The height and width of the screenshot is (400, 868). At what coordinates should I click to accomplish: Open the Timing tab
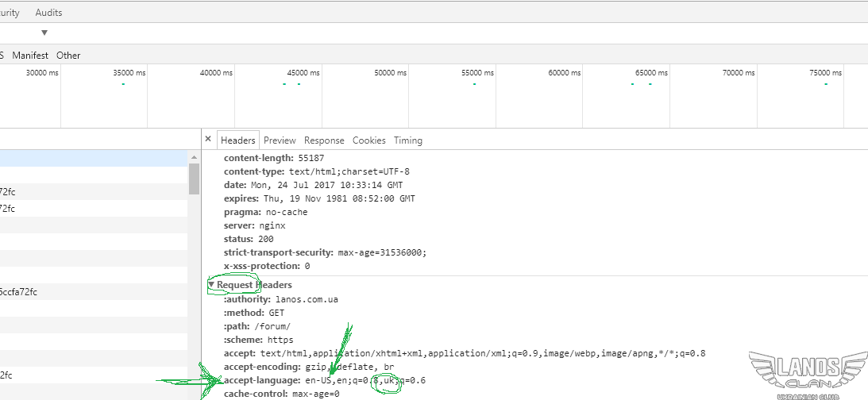coord(408,140)
